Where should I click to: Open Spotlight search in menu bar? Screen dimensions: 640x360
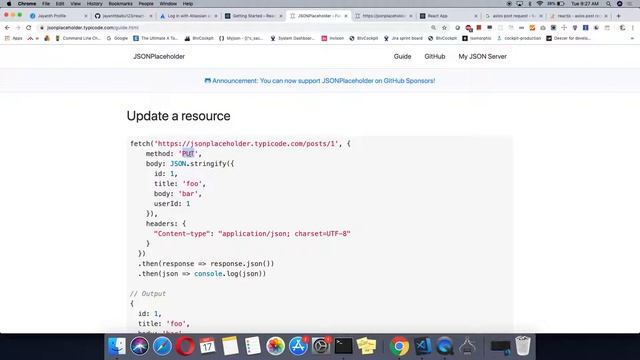coord(609,4)
